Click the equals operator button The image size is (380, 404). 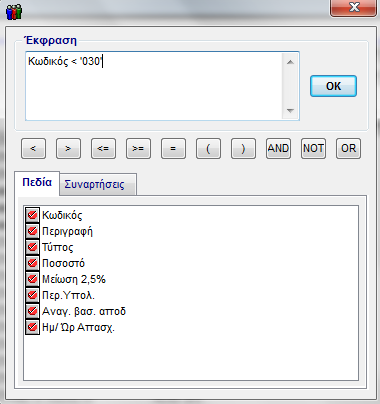coord(173,148)
